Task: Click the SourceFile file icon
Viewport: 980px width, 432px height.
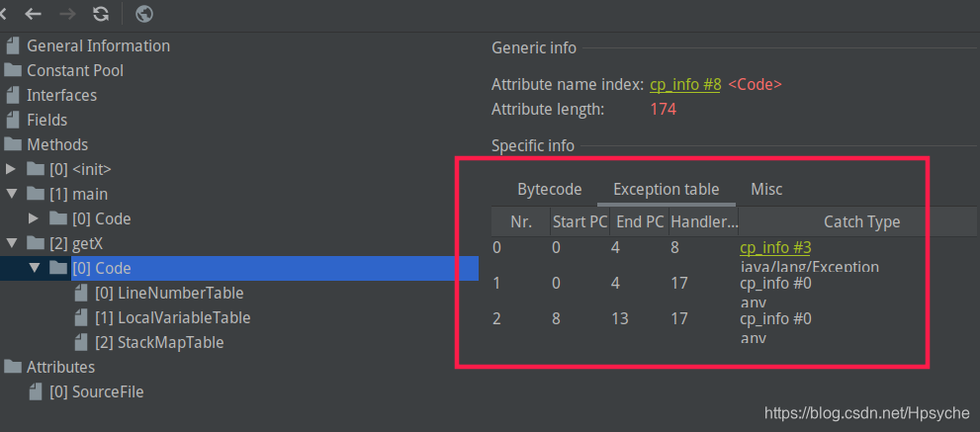Action: point(36,392)
